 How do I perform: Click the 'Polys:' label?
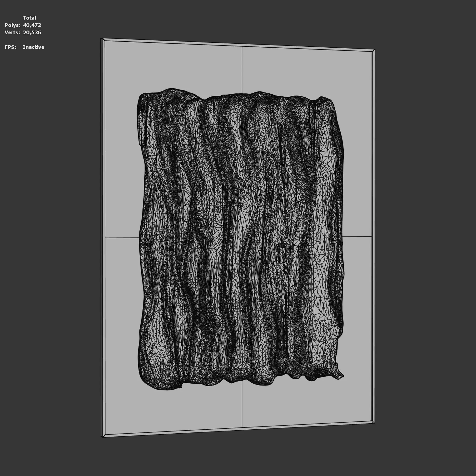tap(13, 25)
